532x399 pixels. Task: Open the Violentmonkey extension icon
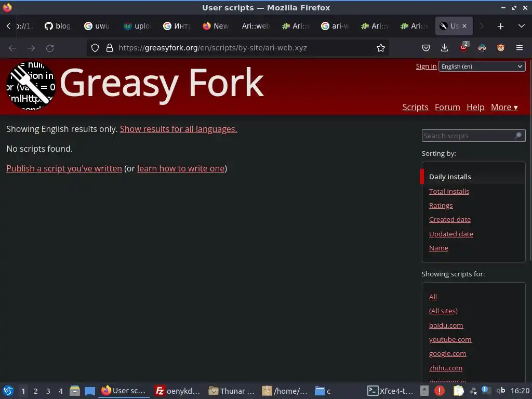pos(501,48)
